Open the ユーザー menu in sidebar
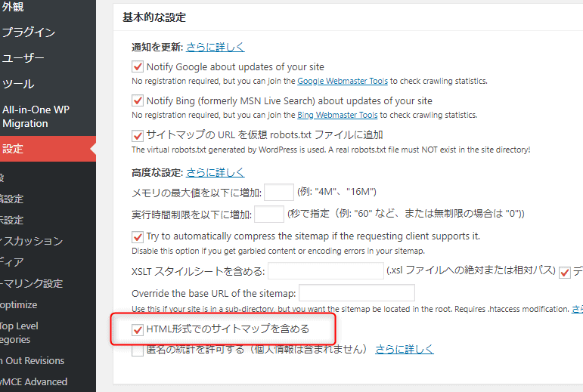Image resolution: width=583 pixels, height=392 pixels. (23, 58)
